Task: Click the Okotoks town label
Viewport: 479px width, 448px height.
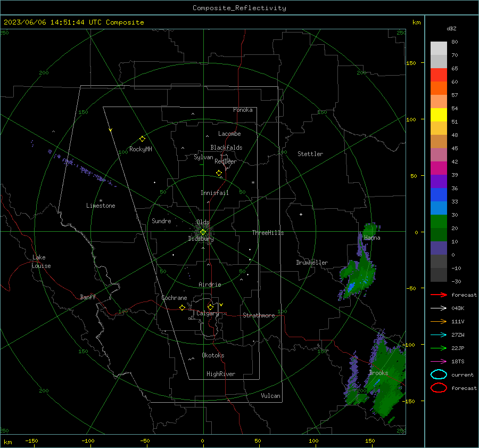Action: click(213, 355)
